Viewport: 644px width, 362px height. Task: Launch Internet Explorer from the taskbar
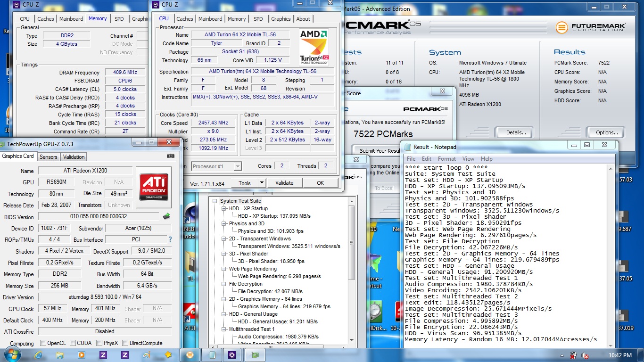38,355
